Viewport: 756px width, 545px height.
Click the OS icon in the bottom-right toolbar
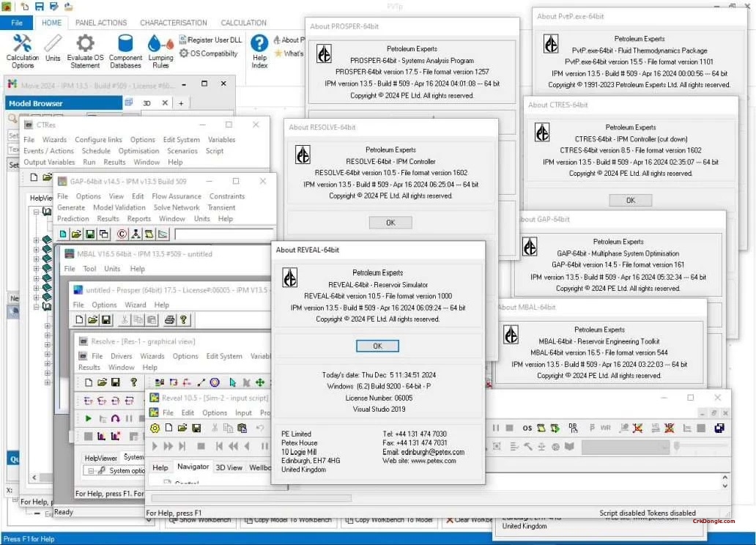point(527,428)
